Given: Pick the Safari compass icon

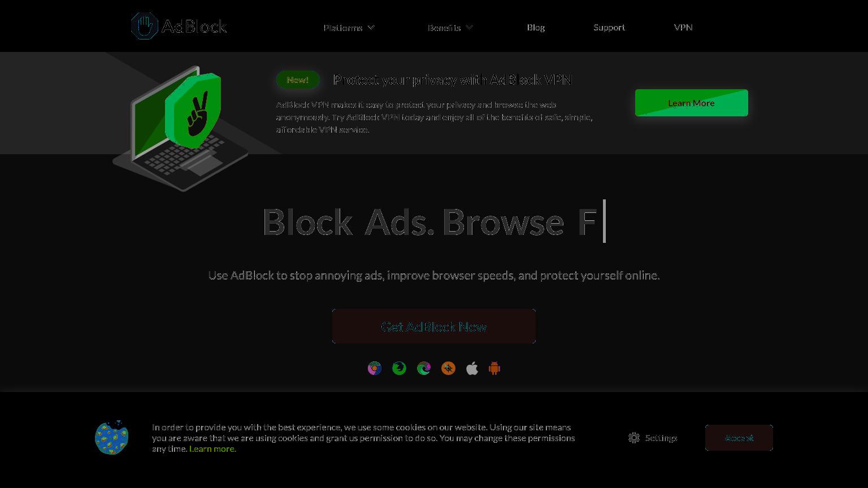Looking at the screenshot, I should pos(448,369).
